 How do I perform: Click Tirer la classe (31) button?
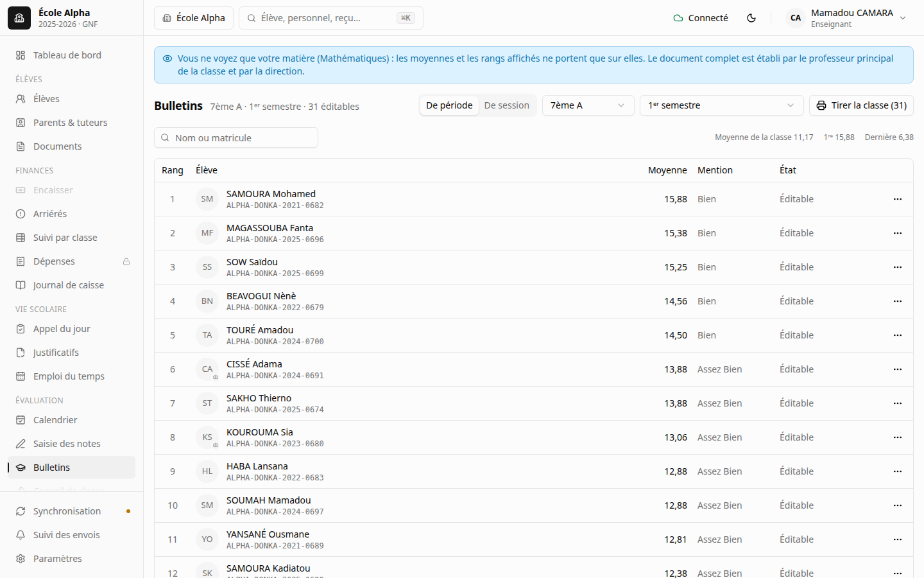pyautogui.click(x=861, y=105)
